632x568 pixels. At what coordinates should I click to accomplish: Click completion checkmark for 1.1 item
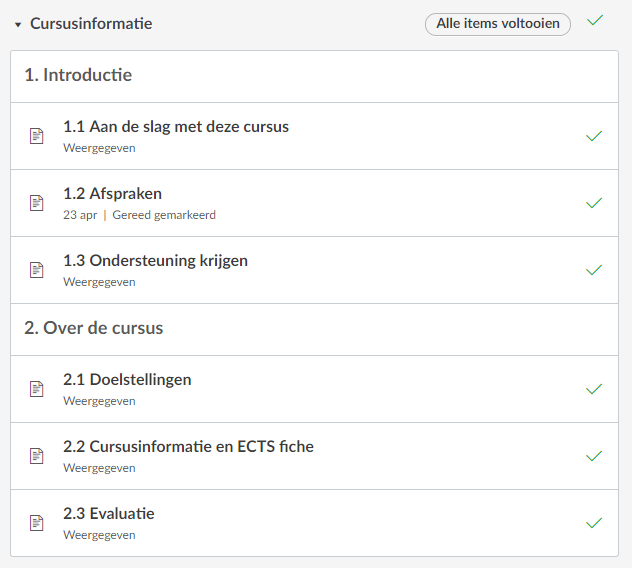594,136
